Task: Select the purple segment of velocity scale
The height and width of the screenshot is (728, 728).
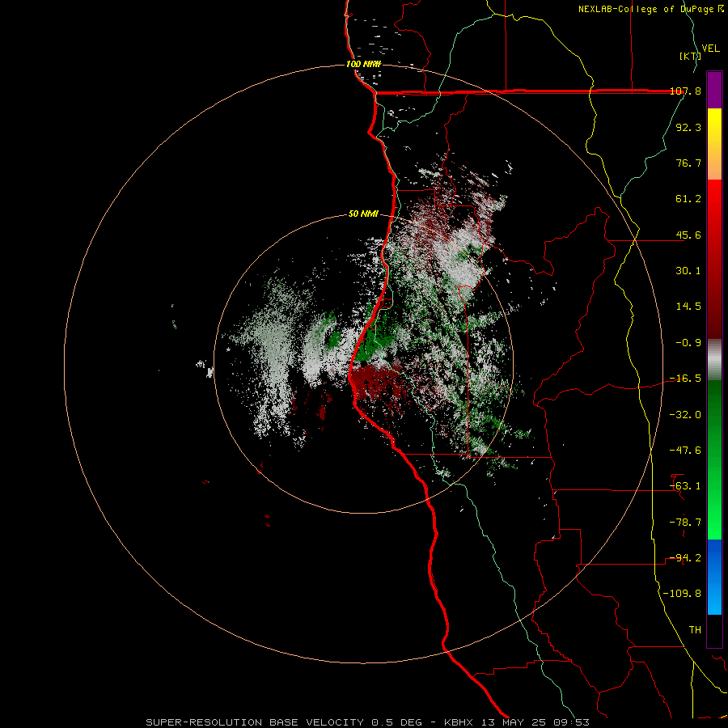Action: click(714, 90)
